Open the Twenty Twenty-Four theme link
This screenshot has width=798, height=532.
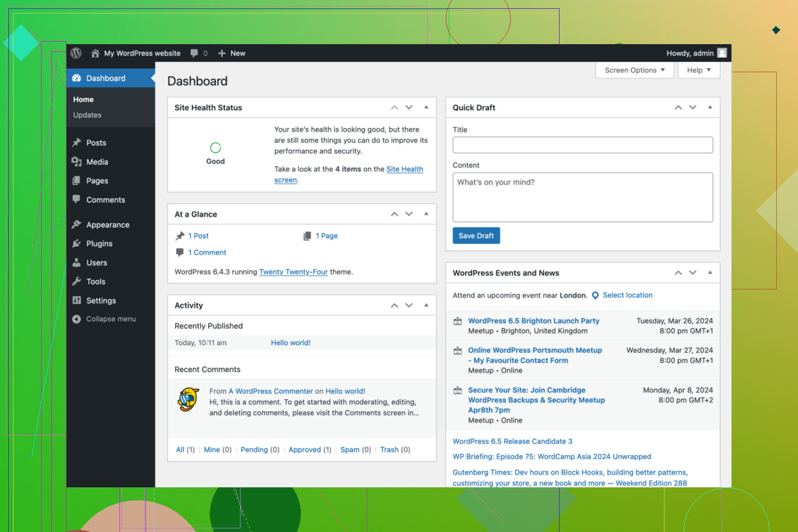[x=294, y=272]
